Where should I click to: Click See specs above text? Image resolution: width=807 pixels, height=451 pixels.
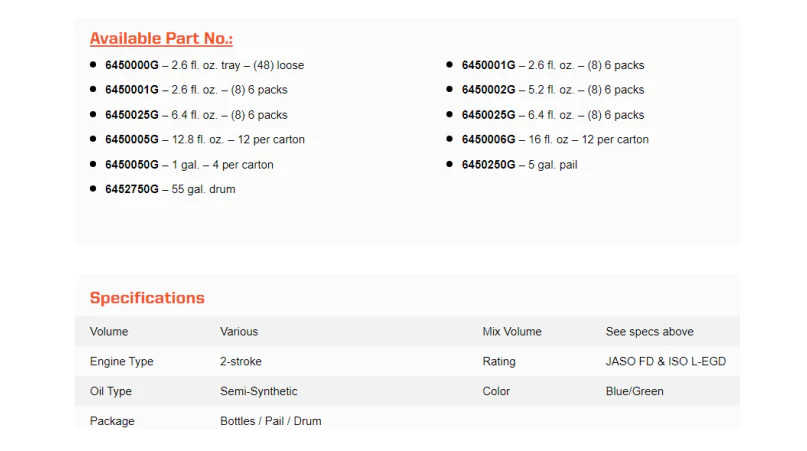650,332
